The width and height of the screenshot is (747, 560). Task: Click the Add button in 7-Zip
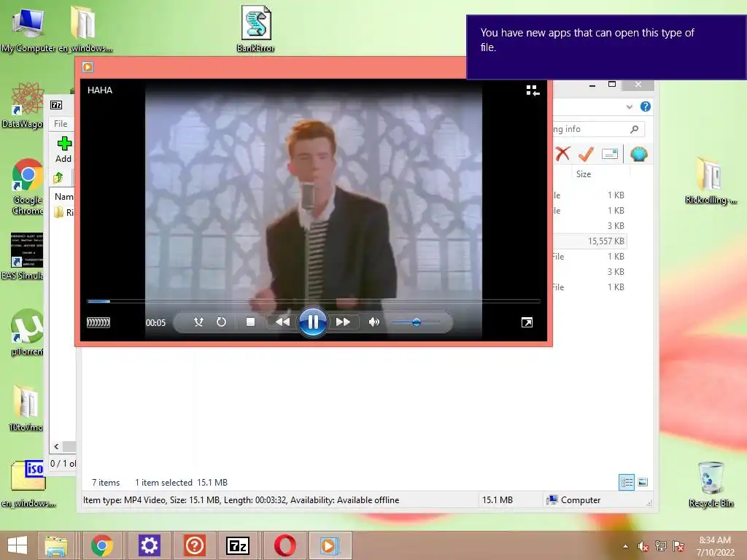64,149
